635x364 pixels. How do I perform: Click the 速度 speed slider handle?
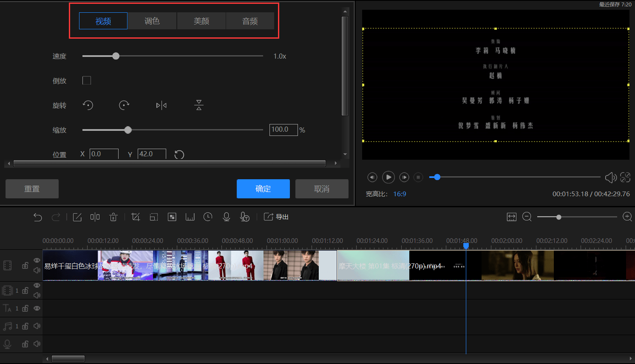pyautogui.click(x=116, y=56)
